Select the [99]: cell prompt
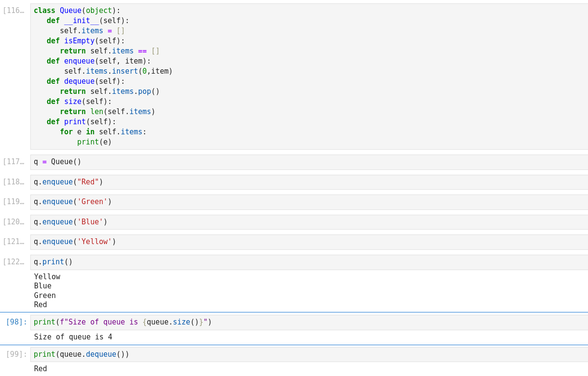Image resolution: width=588 pixels, height=376 pixels. coord(16,354)
